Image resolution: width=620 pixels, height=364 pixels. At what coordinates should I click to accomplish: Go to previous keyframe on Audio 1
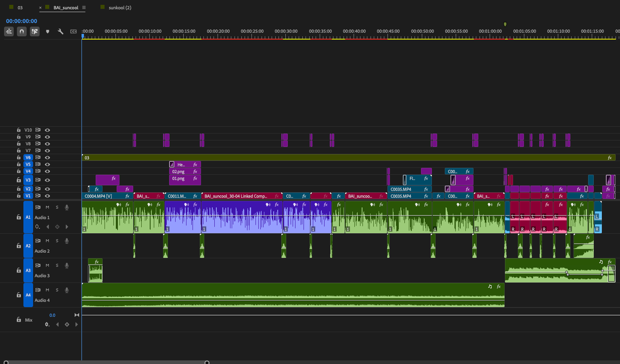[48, 227]
